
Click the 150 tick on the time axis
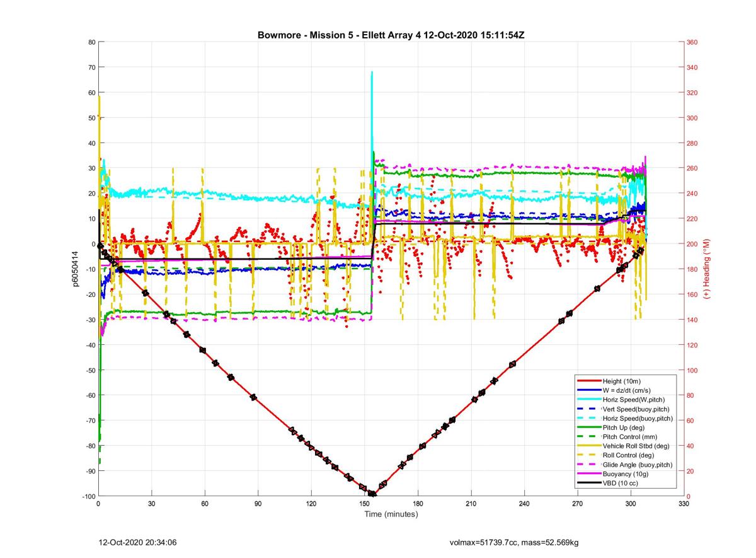364,504
